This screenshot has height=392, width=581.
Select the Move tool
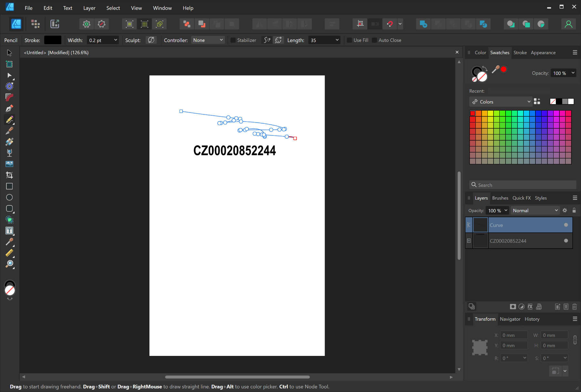coord(9,53)
